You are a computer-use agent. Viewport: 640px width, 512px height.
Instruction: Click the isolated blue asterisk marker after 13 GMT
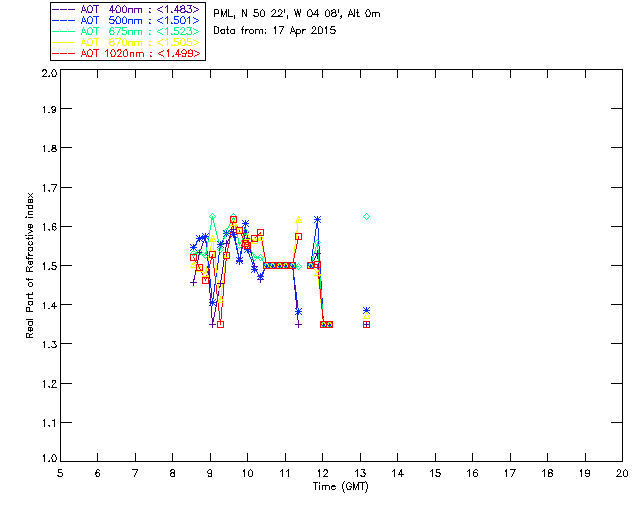(x=367, y=310)
